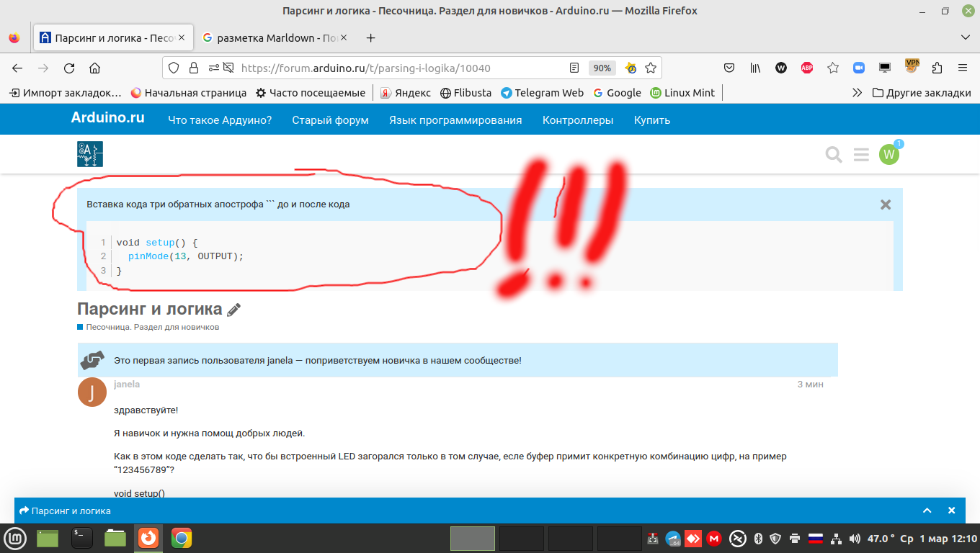Image resolution: width=980 pixels, height=553 pixels.
Task: Open 'Язык программирования' menu item
Action: 455,120
